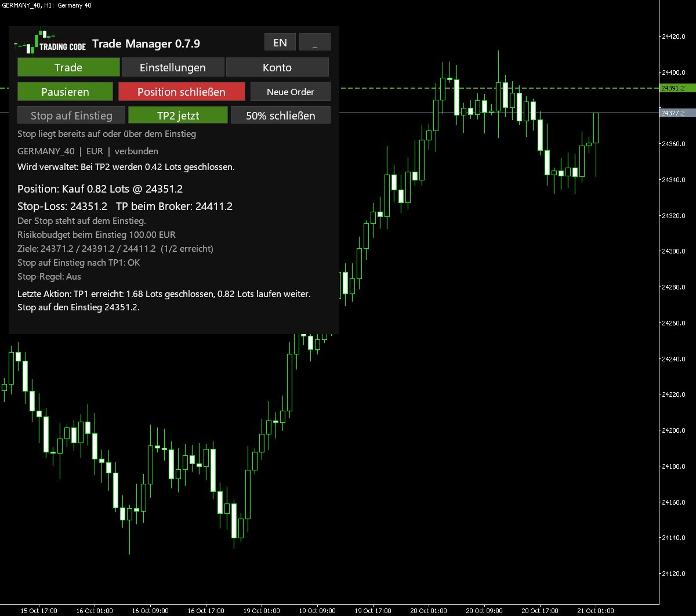Image resolution: width=696 pixels, height=616 pixels.
Task: Pause management with Pausieren
Action: click(65, 92)
